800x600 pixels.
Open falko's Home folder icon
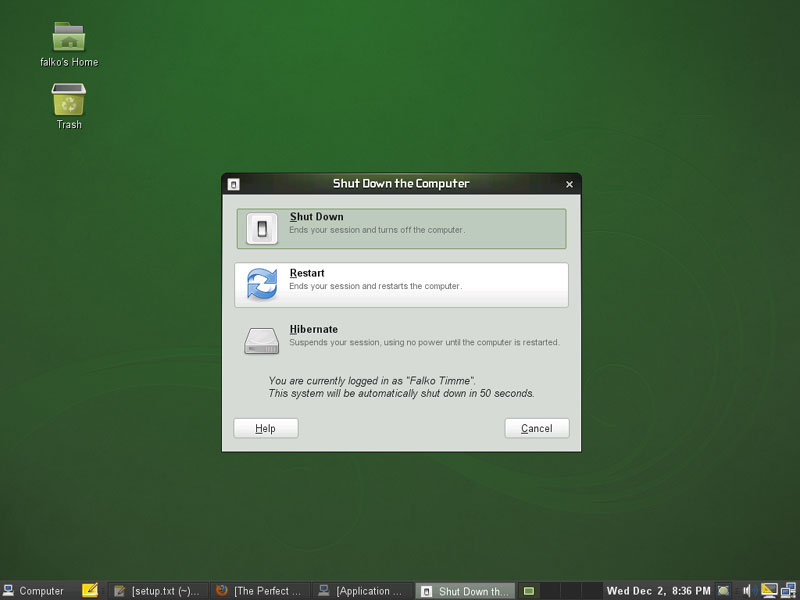(x=69, y=37)
